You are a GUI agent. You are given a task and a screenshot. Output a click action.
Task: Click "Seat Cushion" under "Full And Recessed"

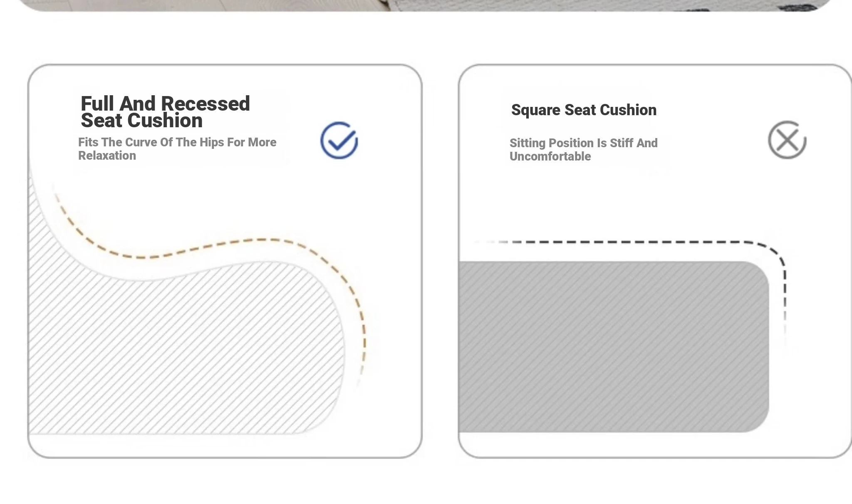(x=141, y=121)
